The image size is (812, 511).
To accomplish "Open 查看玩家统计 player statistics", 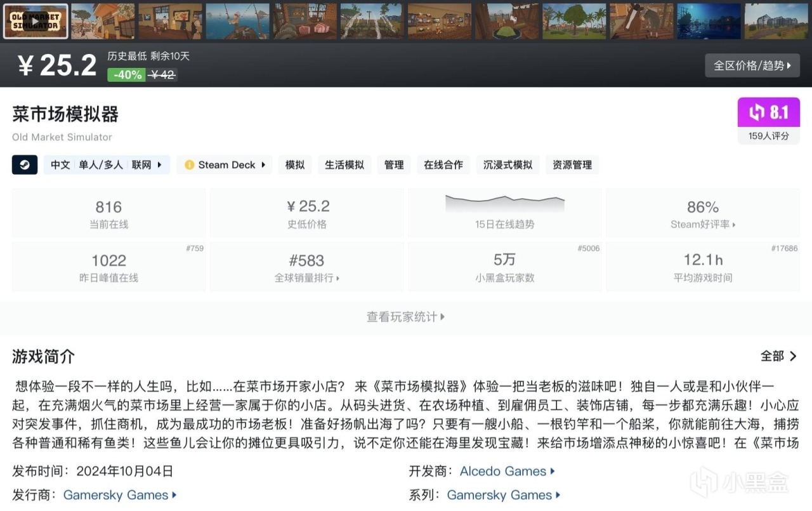I will tap(406, 317).
